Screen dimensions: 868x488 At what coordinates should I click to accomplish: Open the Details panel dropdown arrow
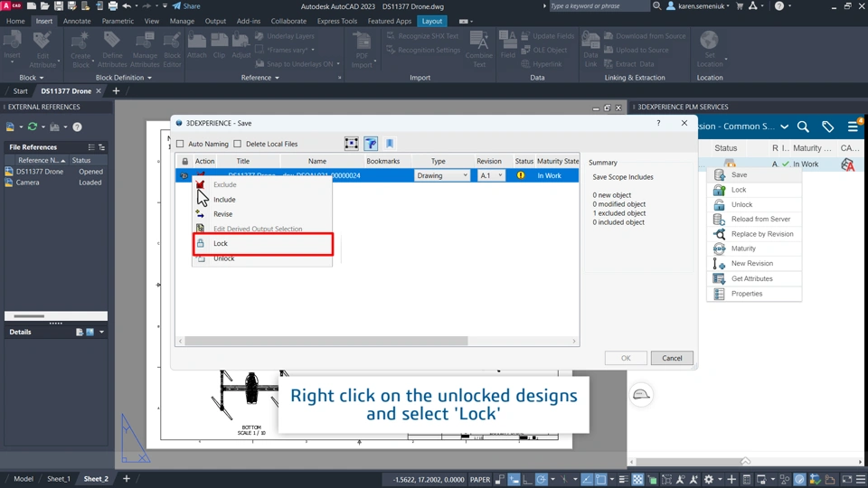click(x=101, y=332)
